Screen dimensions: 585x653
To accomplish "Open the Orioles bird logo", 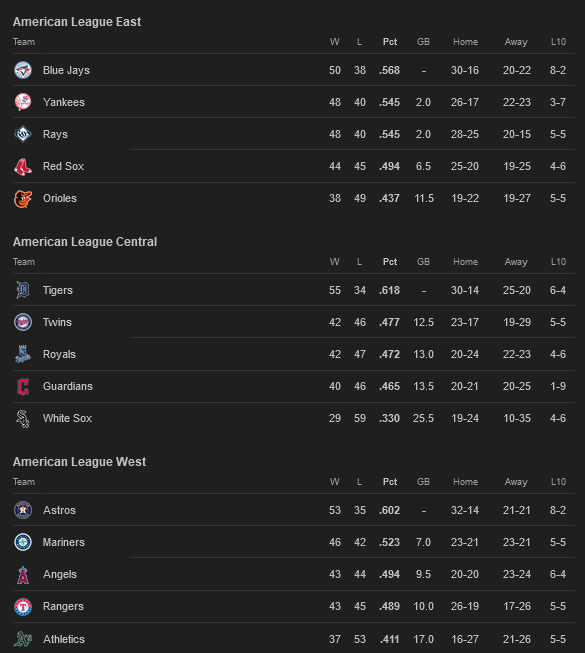I will click(x=23, y=198).
